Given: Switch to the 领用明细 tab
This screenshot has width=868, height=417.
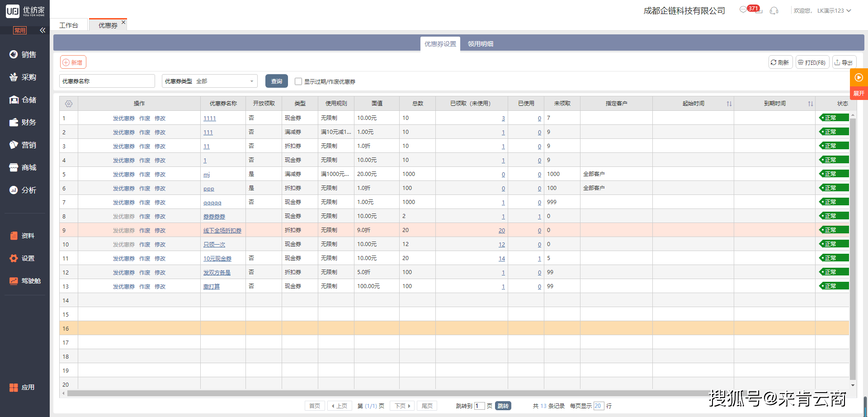Looking at the screenshot, I should [x=481, y=44].
